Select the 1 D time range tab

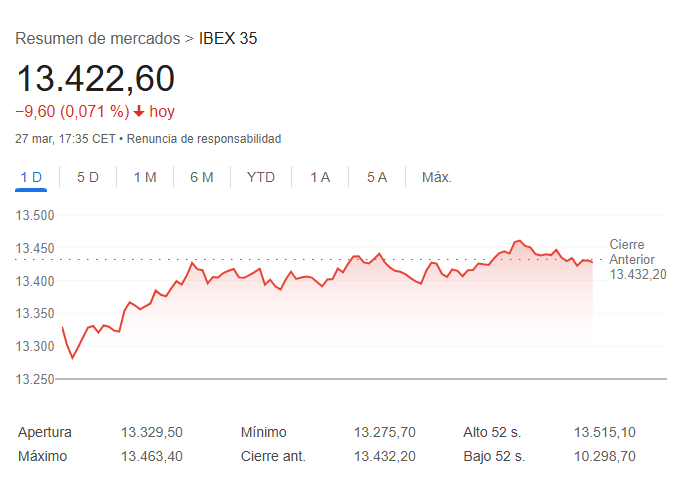coord(31,177)
